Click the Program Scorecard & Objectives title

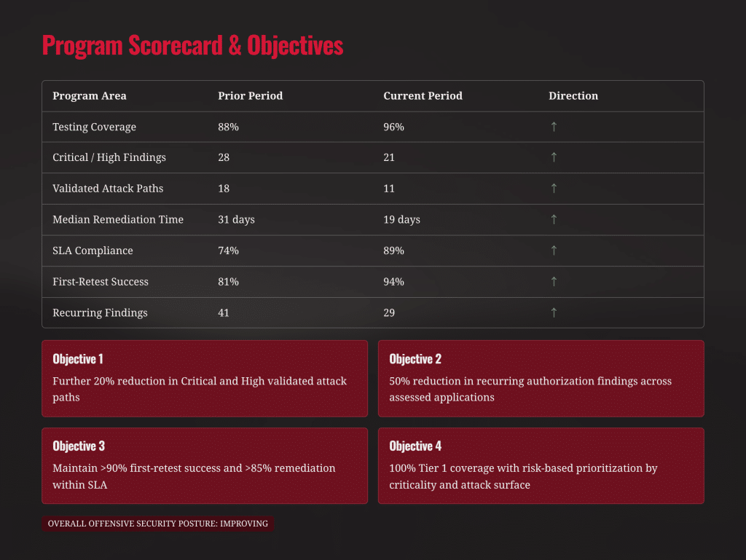pos(192,46)
